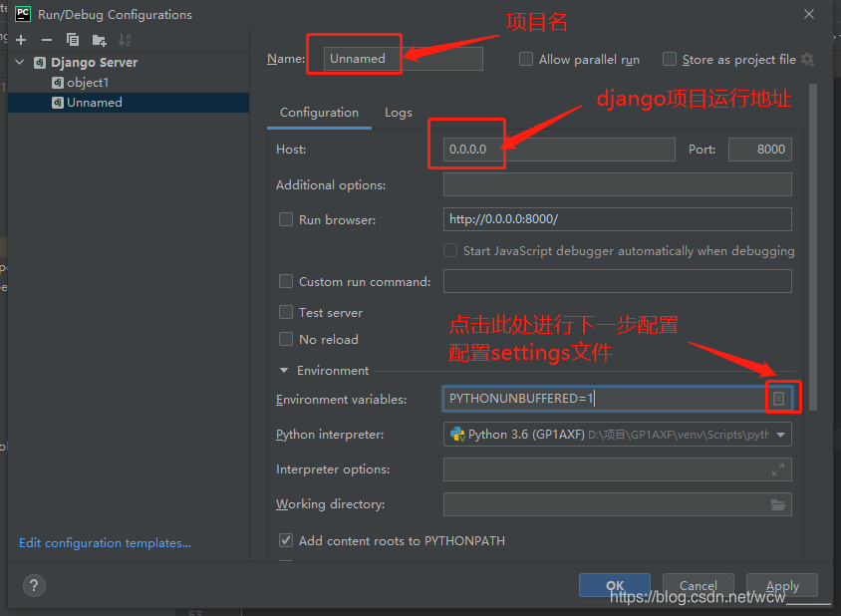Uncheck Add content roots to PYTHONPATH
The width and height of the screenshot is (841, 616).
286,540
